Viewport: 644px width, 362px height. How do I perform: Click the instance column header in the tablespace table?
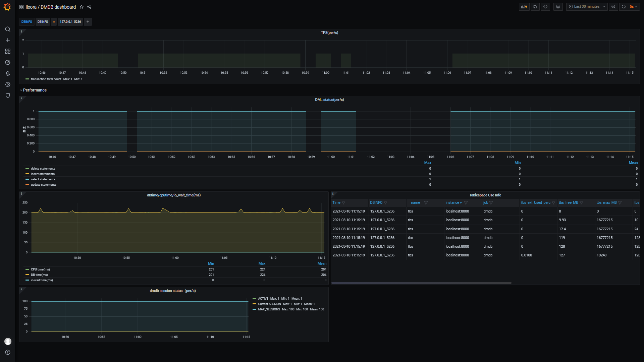coord(452,203)
